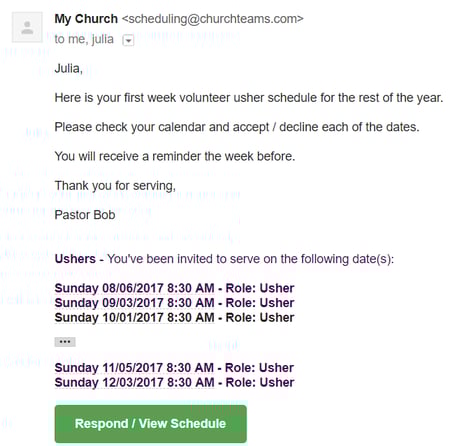Click the 'Here is your first week' paragraph
Screen dimensions: 467x446
click(x=249, y=98)
